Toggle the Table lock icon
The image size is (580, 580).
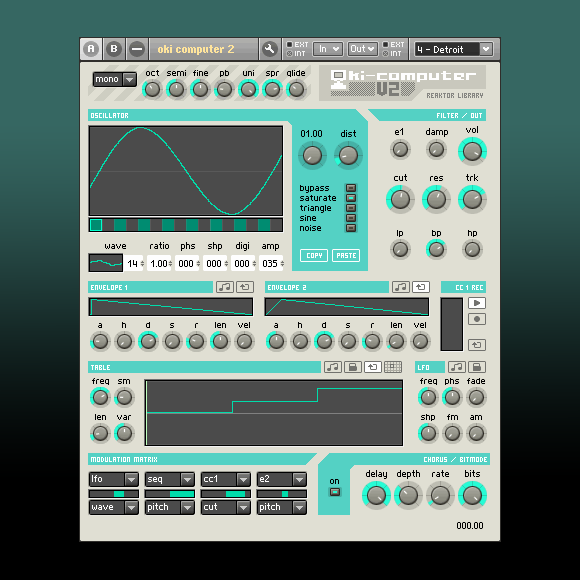[x=353, y=367]
